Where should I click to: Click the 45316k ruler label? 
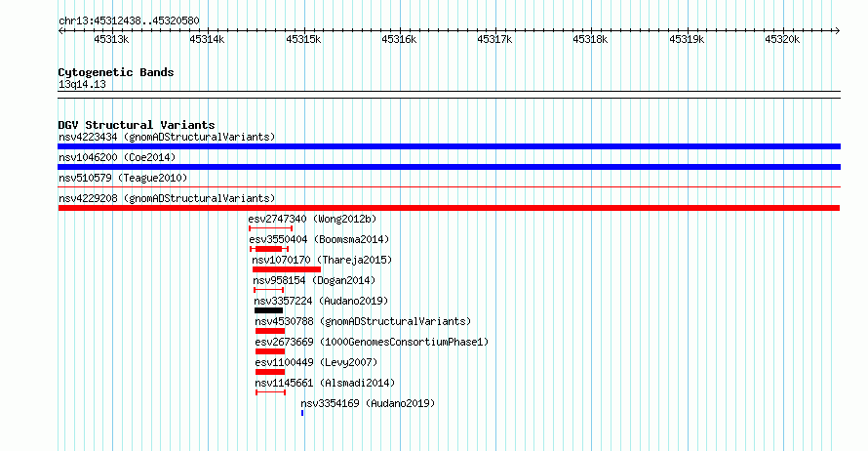pyautogui.click(x=399, y=39)
